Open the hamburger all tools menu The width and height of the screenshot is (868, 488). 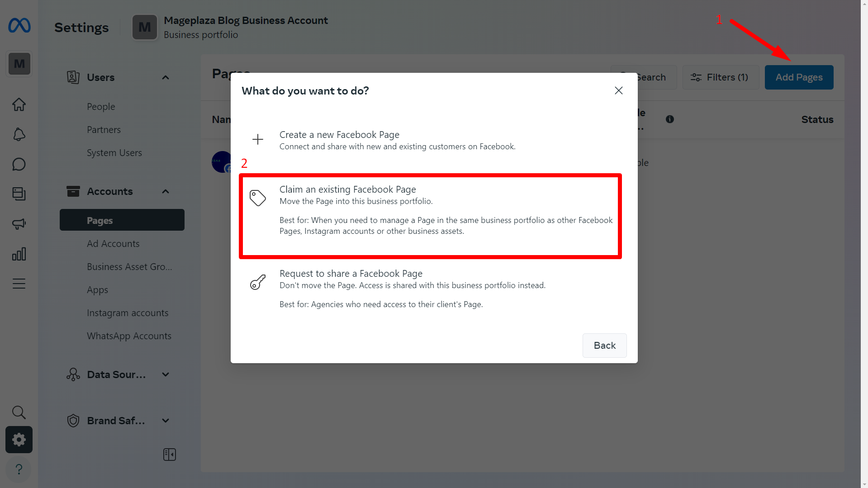(19, 284)
